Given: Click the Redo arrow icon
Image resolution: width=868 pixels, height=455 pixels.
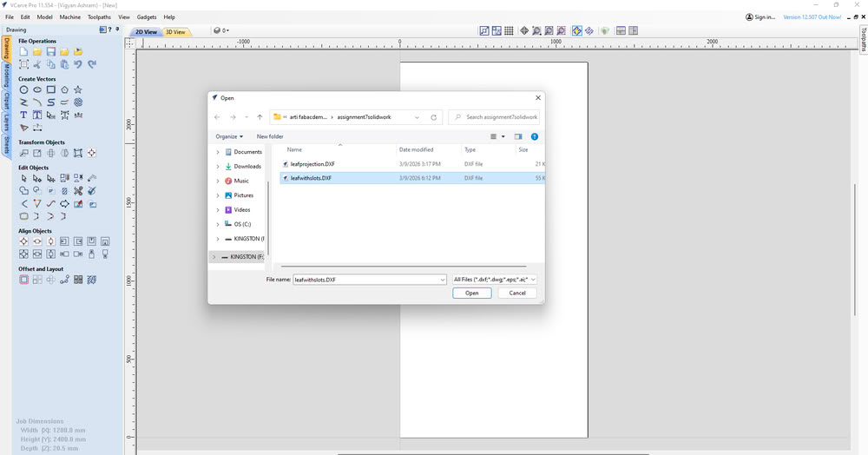Looking at the screenshot, I should click(x=92, y=65).
